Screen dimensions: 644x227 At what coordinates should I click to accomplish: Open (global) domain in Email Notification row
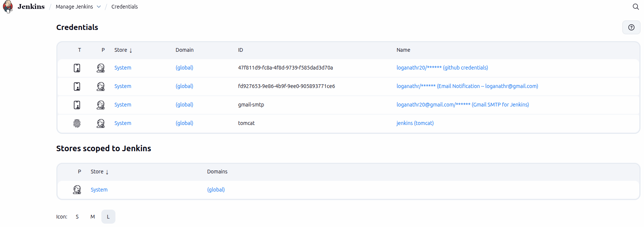point(185,86)
